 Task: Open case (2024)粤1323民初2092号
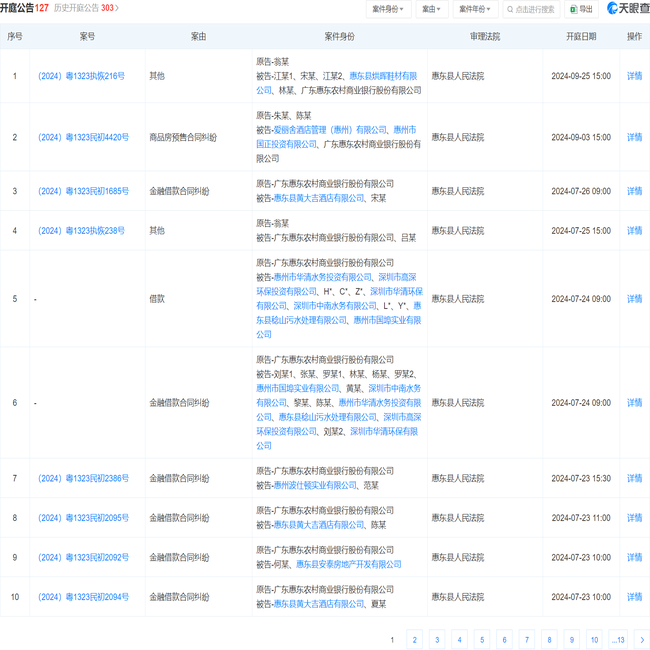83,558
